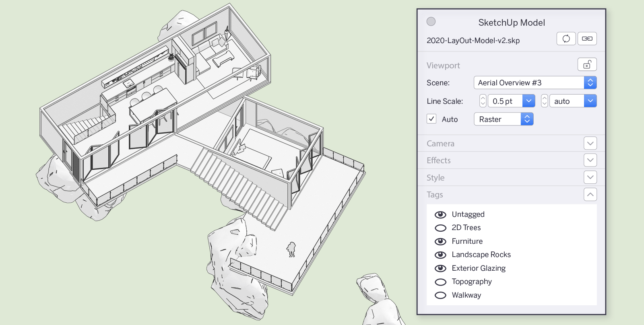The width and height of the screenshot is (644, 325).
Task: Expand the Effects section
Action: pyautogui.click(x=590, y=160)
